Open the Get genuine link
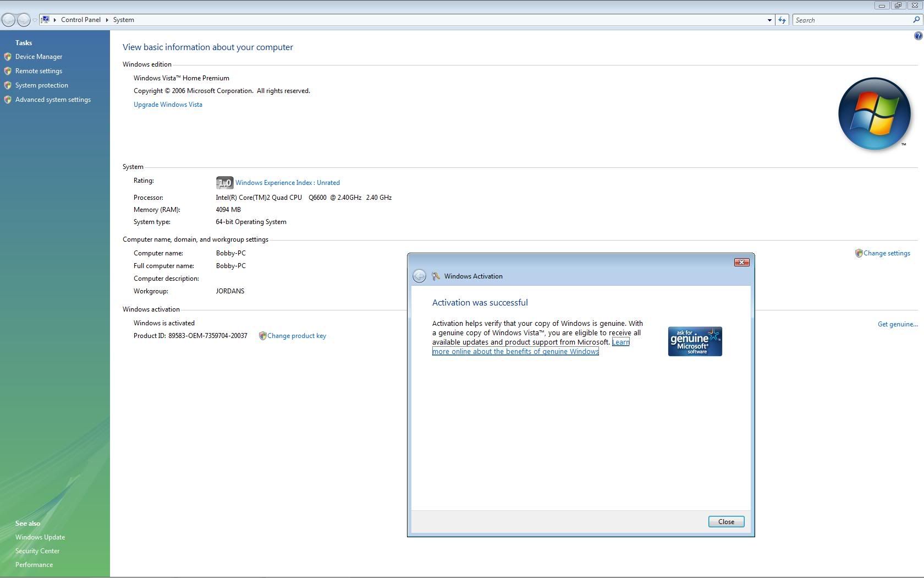Screen dimensions: 924x578 point(898,324)
